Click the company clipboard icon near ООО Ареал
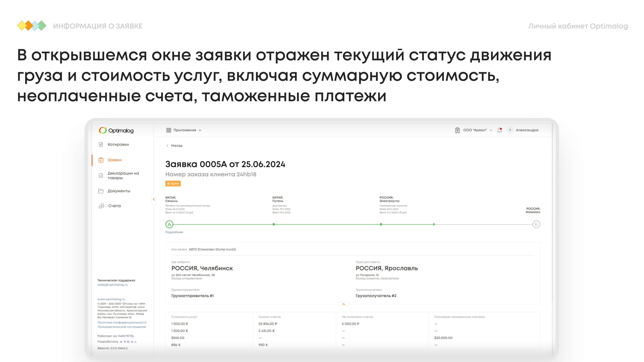Screen dimensions: 644x362 click(457, 130)
